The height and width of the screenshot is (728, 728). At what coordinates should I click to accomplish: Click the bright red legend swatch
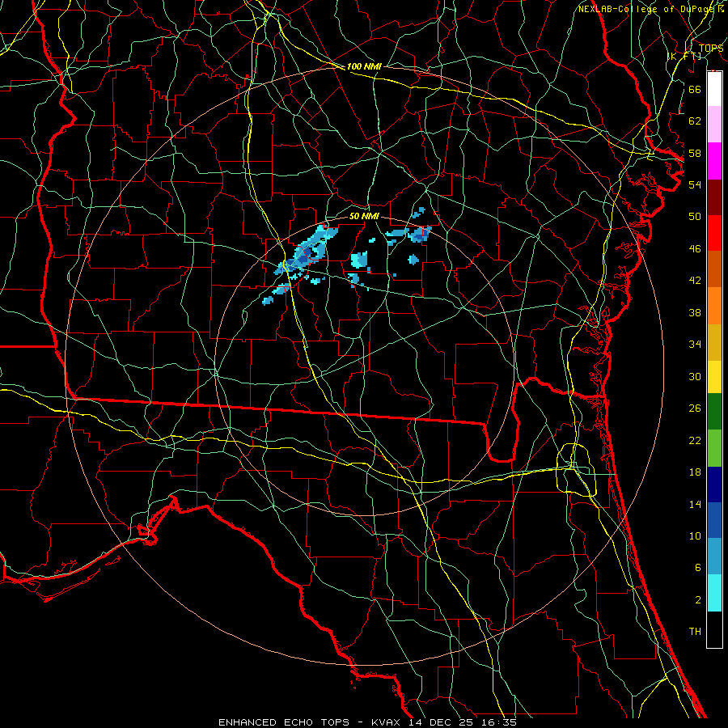click(x=714, y=233)
